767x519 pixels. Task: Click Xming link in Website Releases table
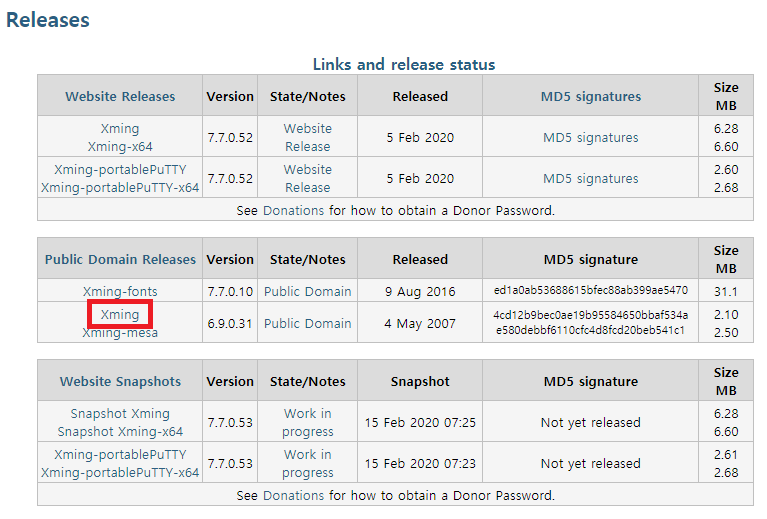(120, 129)
